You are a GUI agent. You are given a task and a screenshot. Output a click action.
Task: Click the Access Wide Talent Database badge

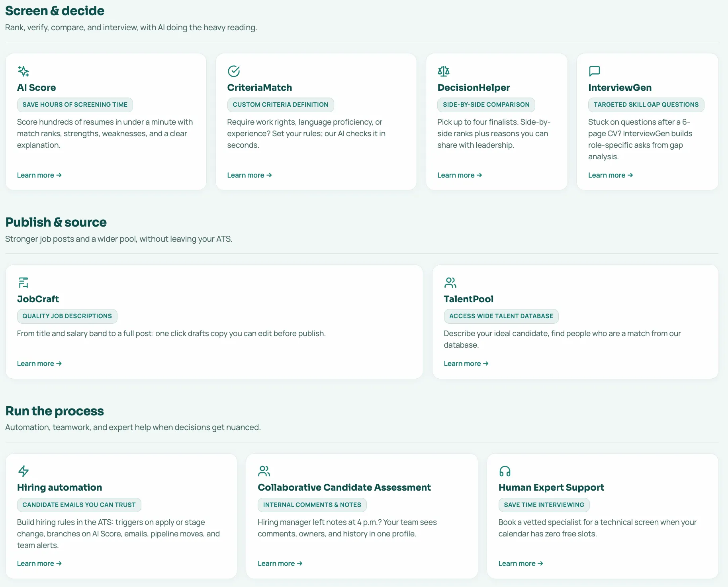(501, 316)
